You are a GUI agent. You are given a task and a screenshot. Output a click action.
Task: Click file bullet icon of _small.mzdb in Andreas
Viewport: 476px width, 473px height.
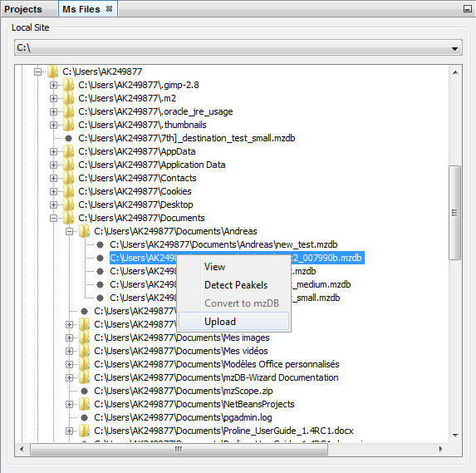pos(101,298)
